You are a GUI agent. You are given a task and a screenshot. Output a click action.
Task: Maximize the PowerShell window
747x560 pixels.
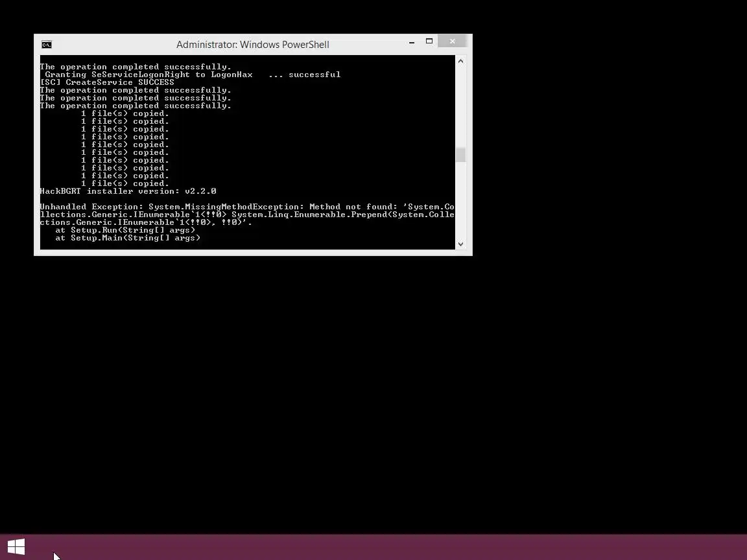429,41
